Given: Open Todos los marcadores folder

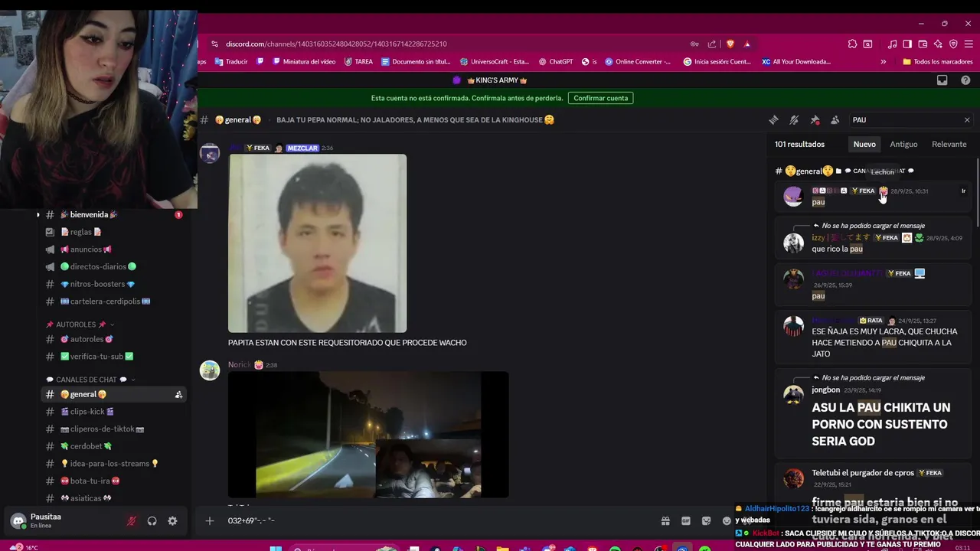Looking at the screenshot, I should 937,62.
